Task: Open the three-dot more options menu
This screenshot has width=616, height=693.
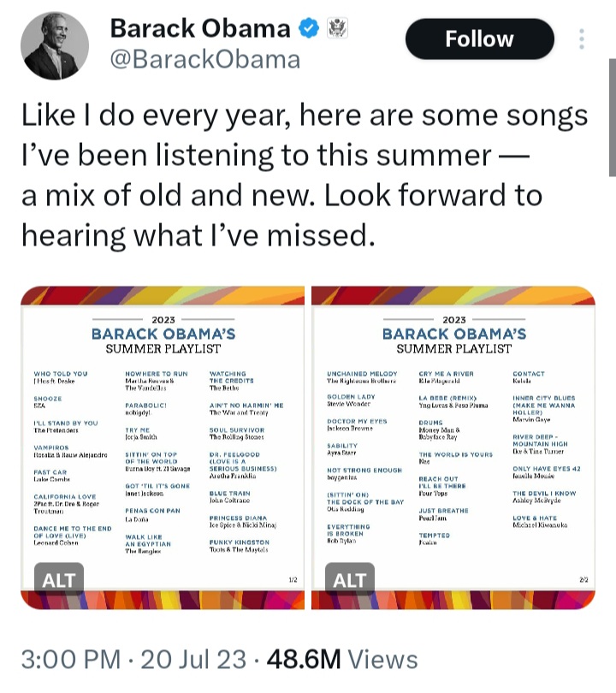Action: click(582, 39)
